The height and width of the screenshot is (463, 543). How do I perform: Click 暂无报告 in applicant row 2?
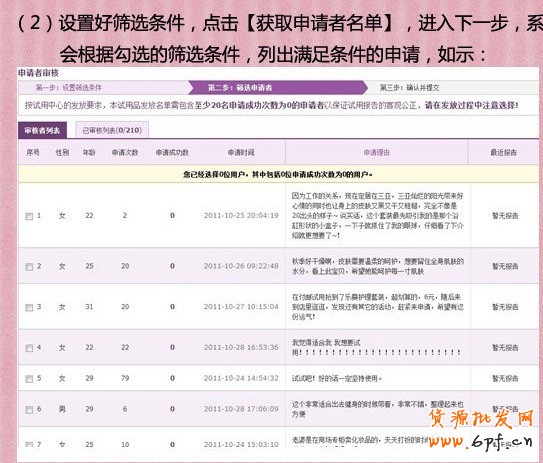point(505,266)
